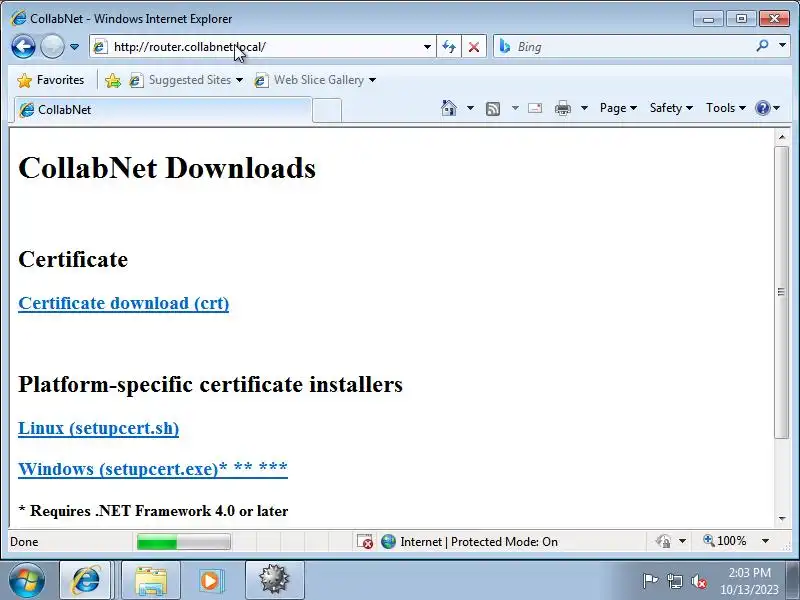The height and width of the screenshot is (600, 800).
Task: Click the status bar security lock icon
Action: coord(663,541)
